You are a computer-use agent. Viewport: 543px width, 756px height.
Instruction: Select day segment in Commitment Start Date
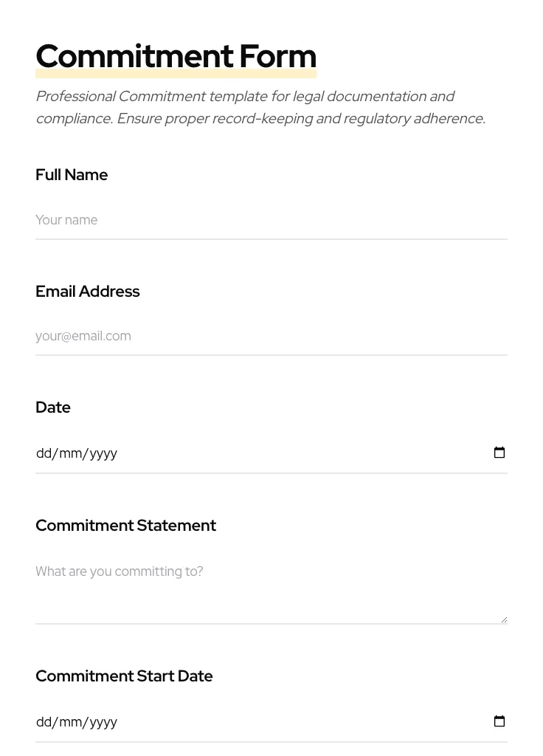[x=44, y=722]
